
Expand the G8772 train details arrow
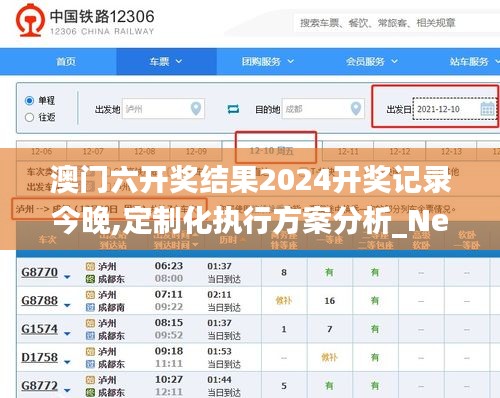pos(67,390)
